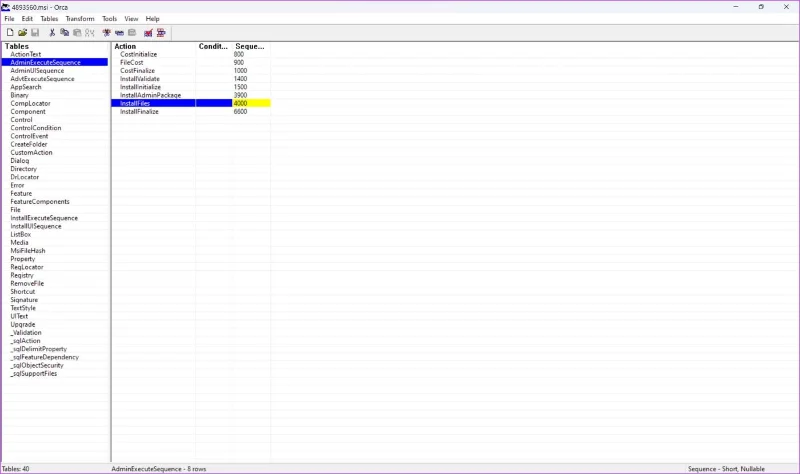
Task: Select the Component table
Action: click(28, 111)
